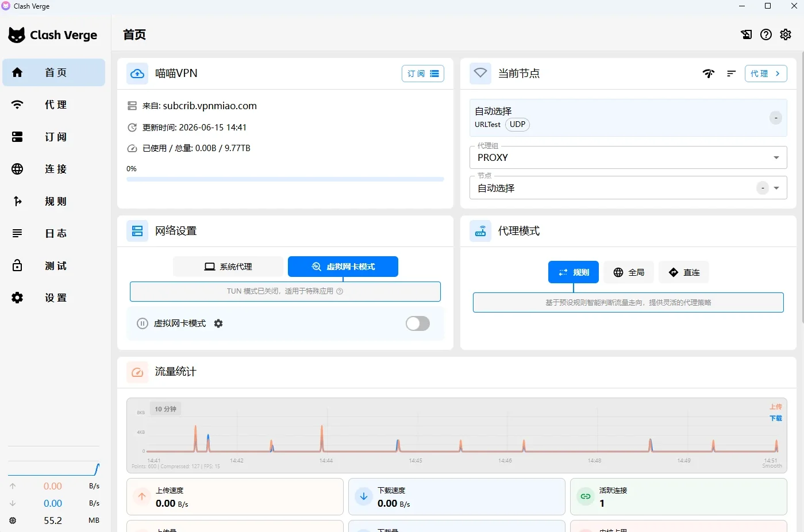Click the 喵喵VPN cloud upload icon
Image resolution: width=804 pixels, height=532 pixels.
coord(137,74)
